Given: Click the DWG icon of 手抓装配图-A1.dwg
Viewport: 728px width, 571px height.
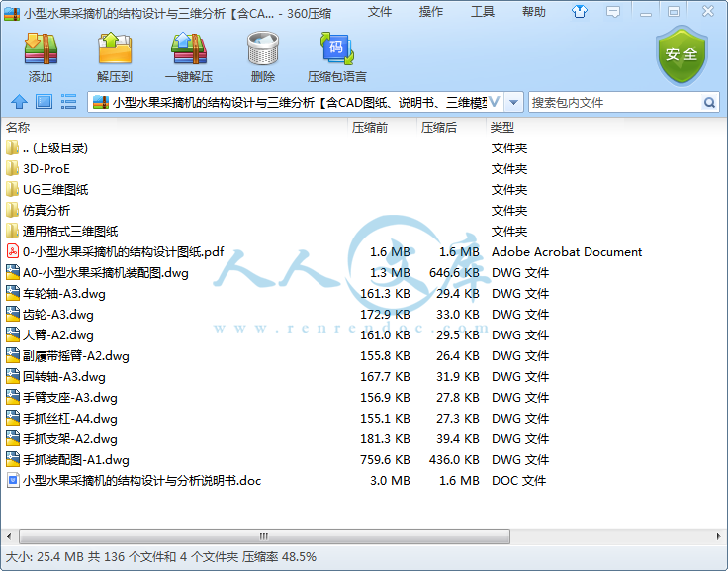Looking at the screenshot, I should (x=13, y=459).
